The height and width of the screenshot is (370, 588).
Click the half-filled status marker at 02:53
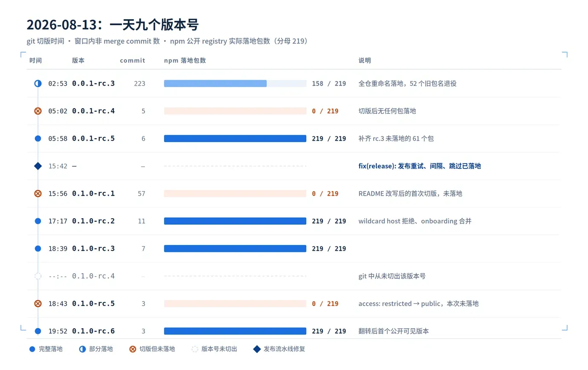(38, 84)
